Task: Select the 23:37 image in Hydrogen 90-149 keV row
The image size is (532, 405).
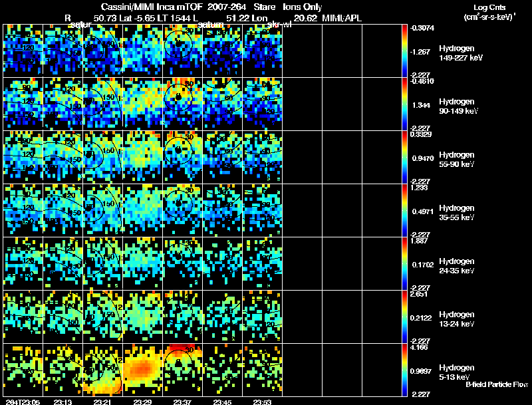Action: tap(182, 104)
